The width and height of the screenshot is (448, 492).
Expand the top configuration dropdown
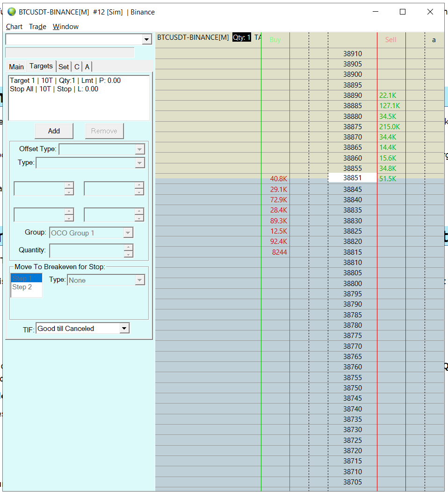[x=146, y=39]
